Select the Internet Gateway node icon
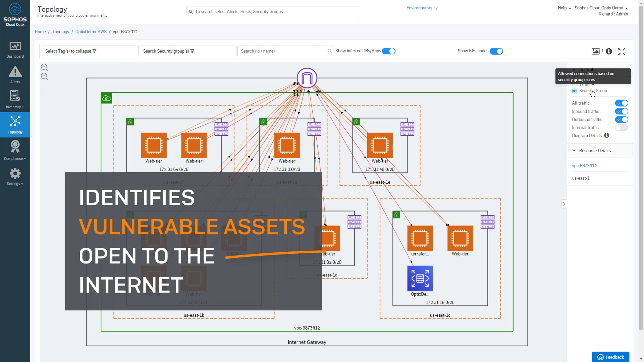This screenshot has height=362, width=644. pyautogui.click(x=307, y=78)
